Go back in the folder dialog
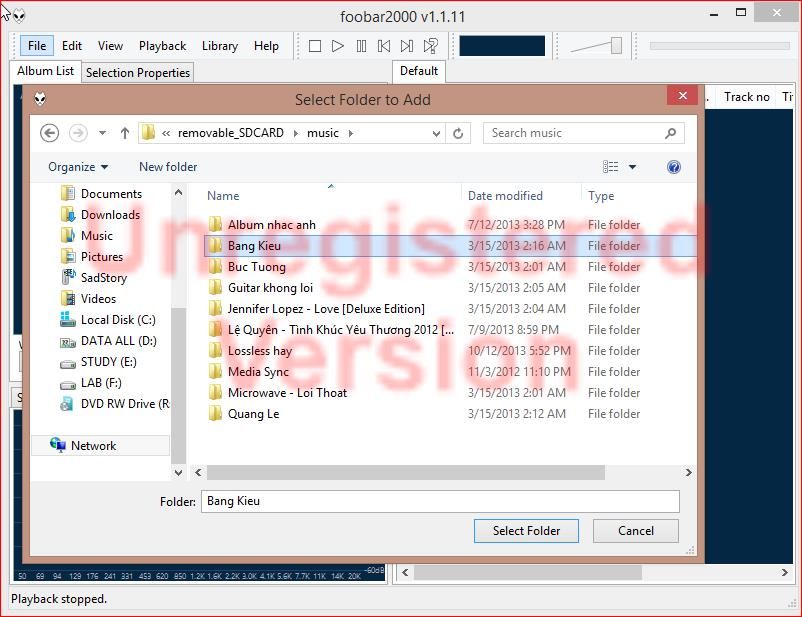The width and height of the screenshot is (802, 617). [x=50, y=134]
